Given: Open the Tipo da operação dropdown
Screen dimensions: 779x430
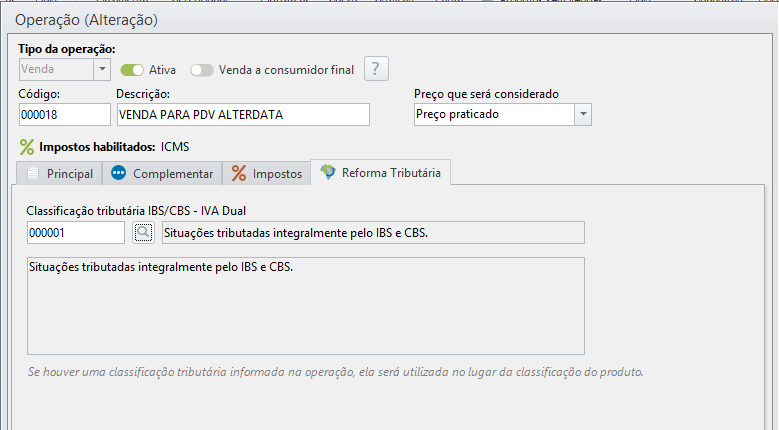Looking at the screenshot, I should point(101,70).
